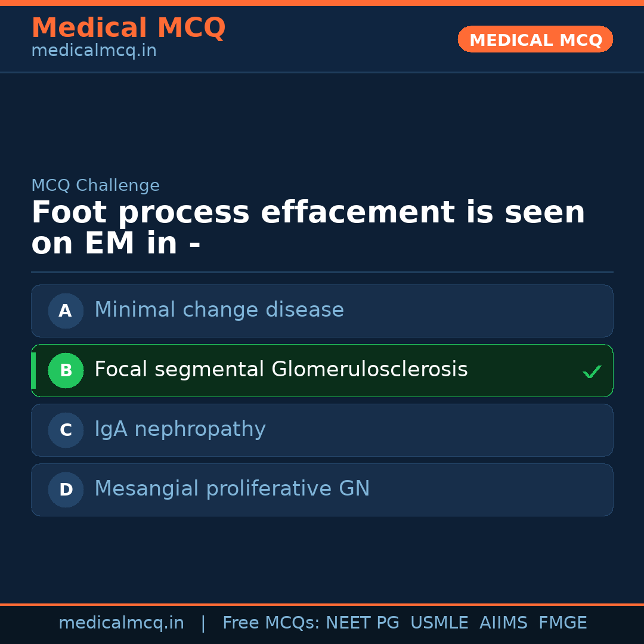Click "NEET PG" in the footer
The height and width of the screenshot is (644, 644).
tap(363, 623)
